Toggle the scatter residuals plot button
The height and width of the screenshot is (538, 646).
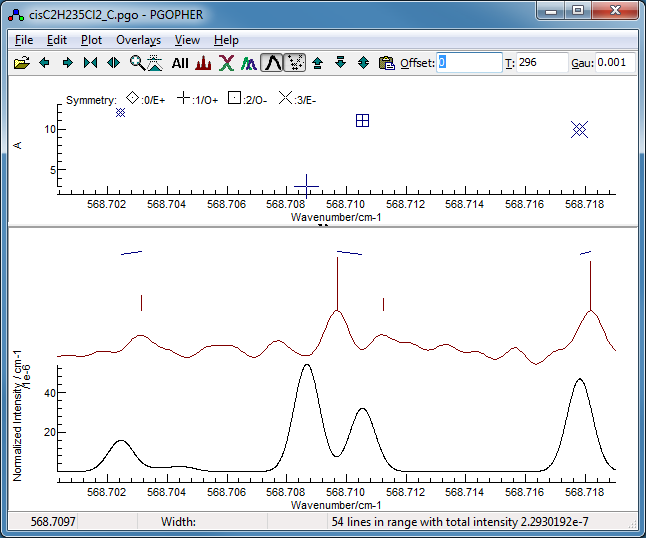tap(295, 63)
